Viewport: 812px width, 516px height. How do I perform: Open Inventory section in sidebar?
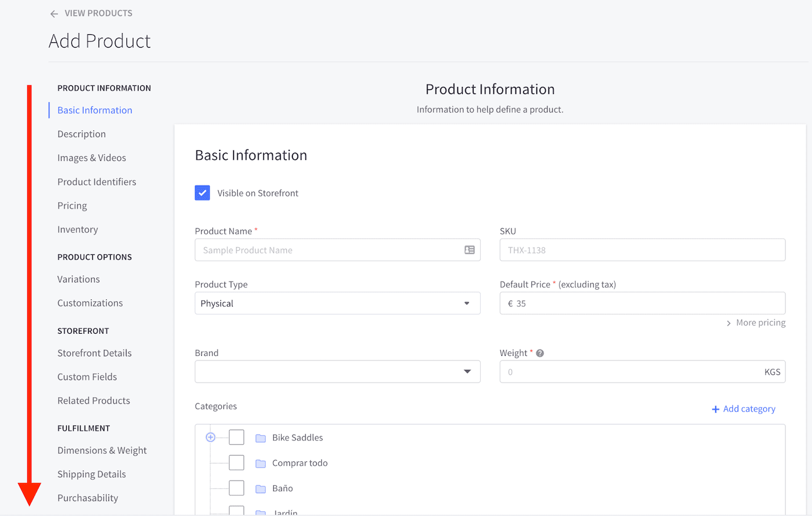coord(78,229)
